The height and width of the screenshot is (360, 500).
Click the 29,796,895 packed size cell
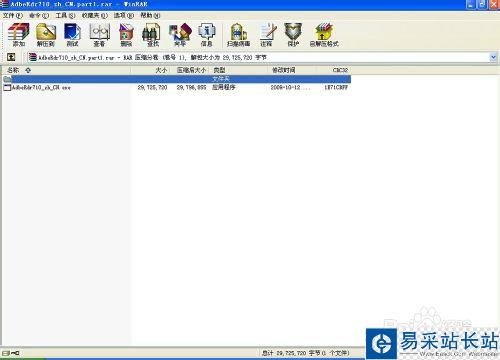191,88
